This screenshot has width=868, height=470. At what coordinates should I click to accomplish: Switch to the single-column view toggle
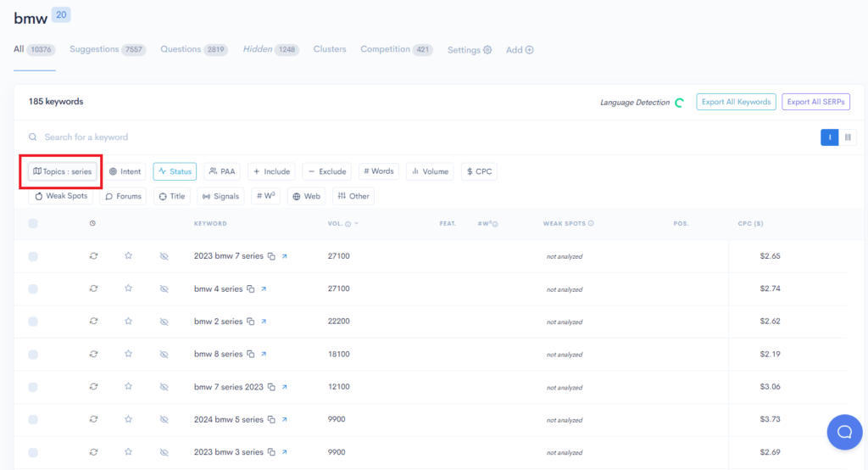coord(829,137)
